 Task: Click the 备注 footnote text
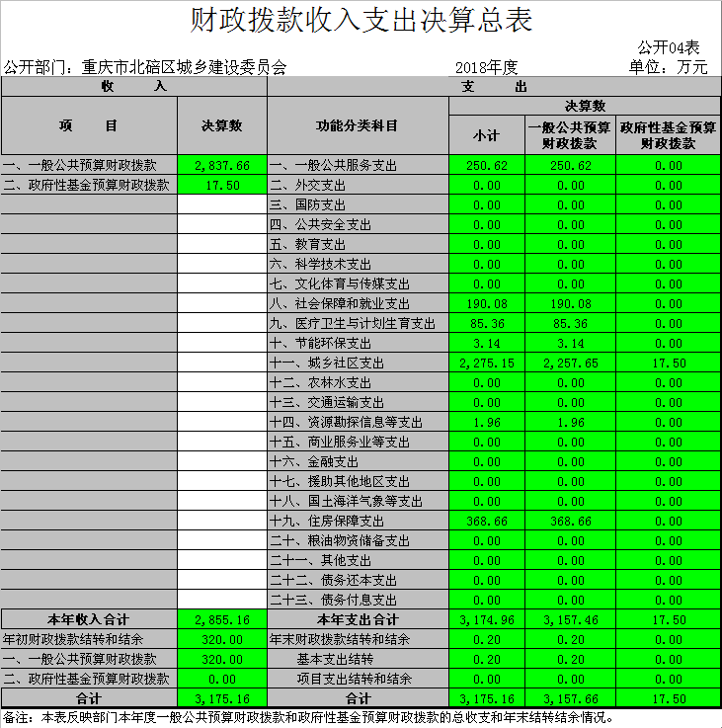(x=308, y=718)
